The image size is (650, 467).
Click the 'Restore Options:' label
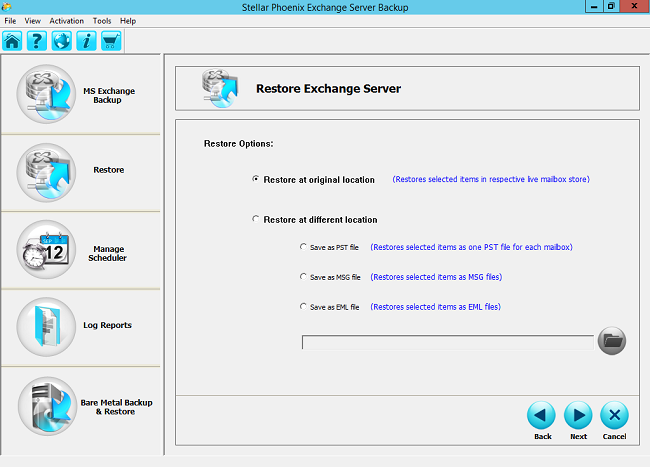[x=238, y=144]
